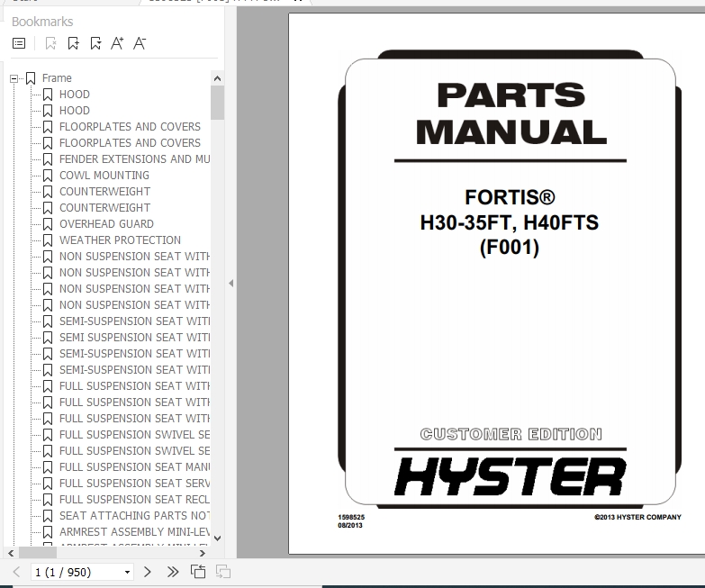Image resolution: width=705 pixels, height=588 pixels.
Task: Open the bookmarks options list icon
Action: pos(19,43)
